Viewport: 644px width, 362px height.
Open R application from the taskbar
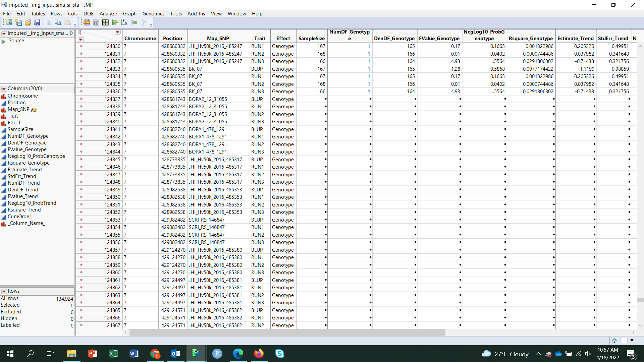click(x=217, y=354)
